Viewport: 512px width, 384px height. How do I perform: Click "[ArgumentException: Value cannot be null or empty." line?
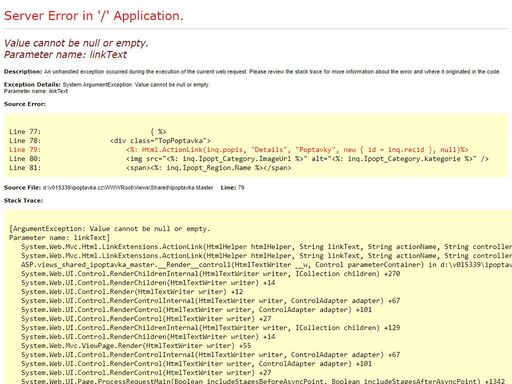pos(110,229)
